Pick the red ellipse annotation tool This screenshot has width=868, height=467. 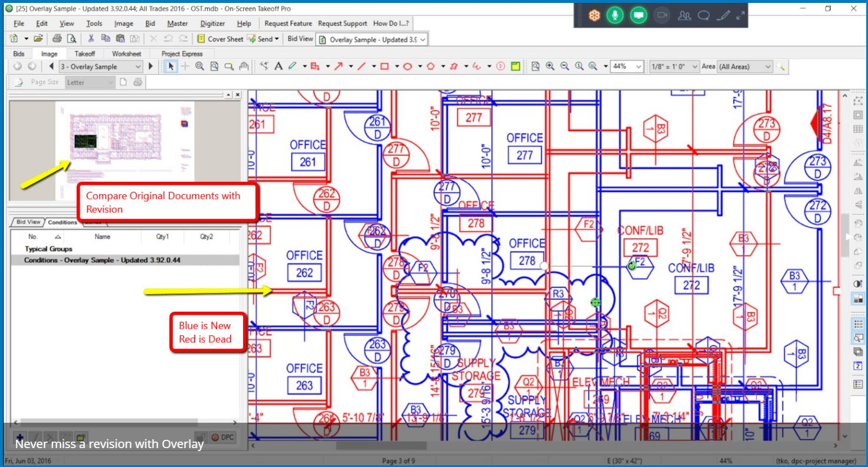point(407,67)
